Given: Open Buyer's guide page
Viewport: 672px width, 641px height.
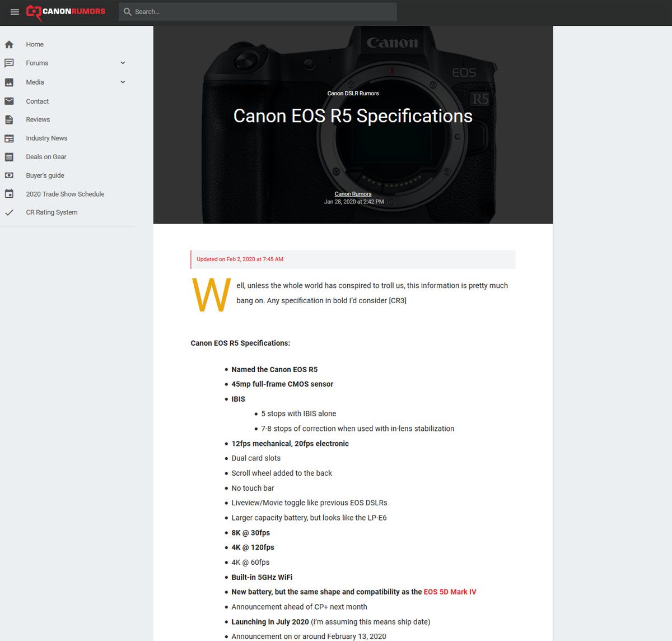Looking at the screenshot, I should (45, 175).
